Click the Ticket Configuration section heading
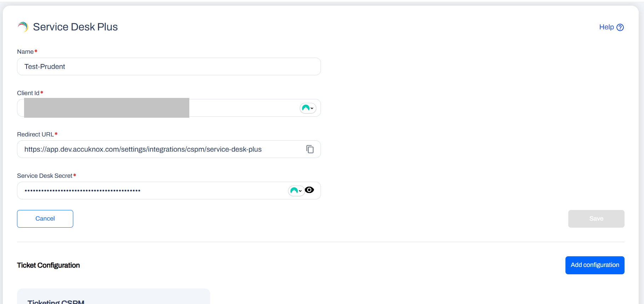Screen dimensions: 644x304 (48, 265)
